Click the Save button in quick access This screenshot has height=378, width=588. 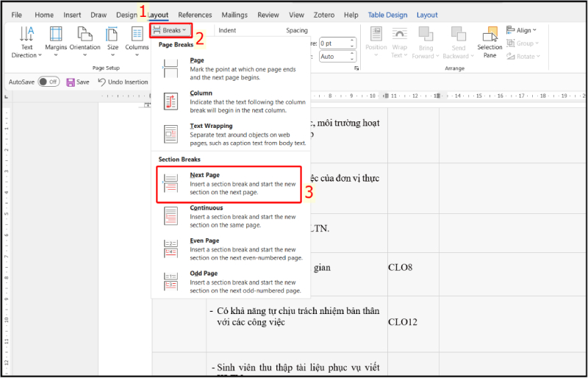(77, 82)
